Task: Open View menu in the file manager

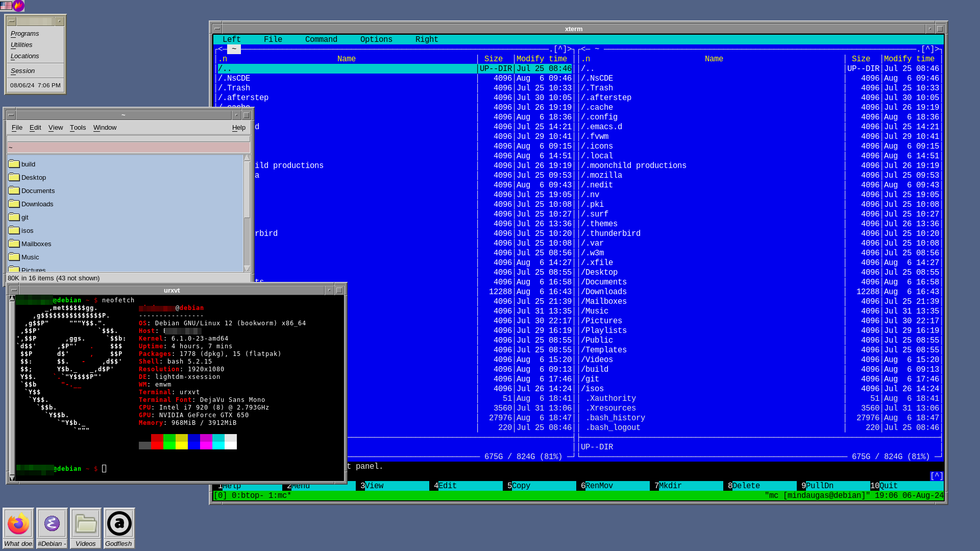Action: click(56, 127)
